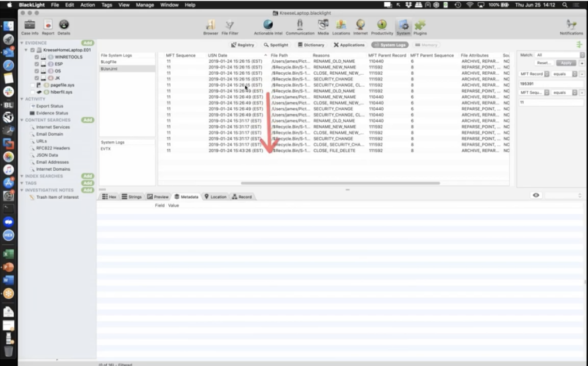Open the File Filter view icon
Viewport: 588px width, 366px height.
pyautogui.click(x=230, y=25)
